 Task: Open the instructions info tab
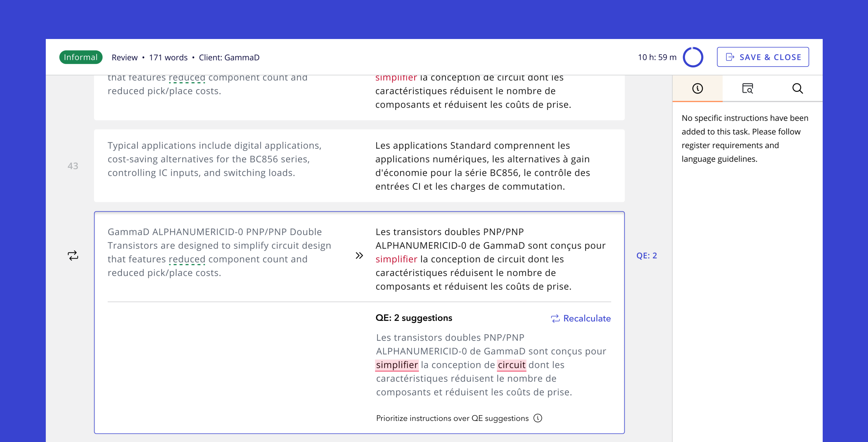tap(697, 89)
